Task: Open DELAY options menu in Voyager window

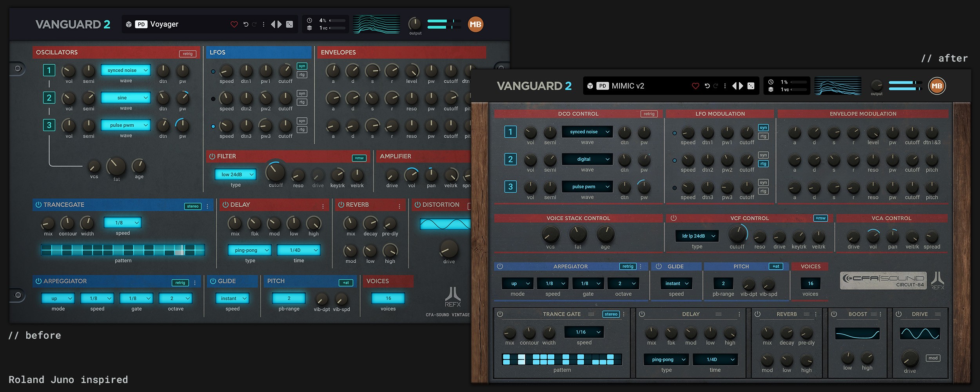Action: pyautogui.click(x=323, y=206)
